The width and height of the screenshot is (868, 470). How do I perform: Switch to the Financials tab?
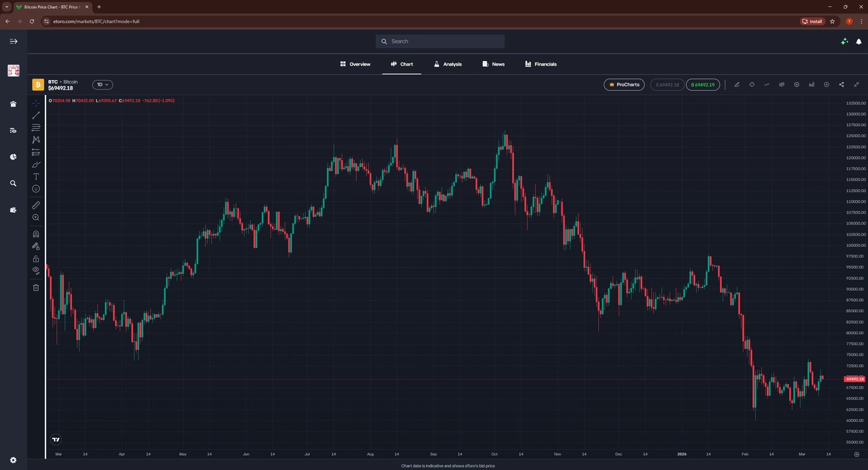[540, 64]
